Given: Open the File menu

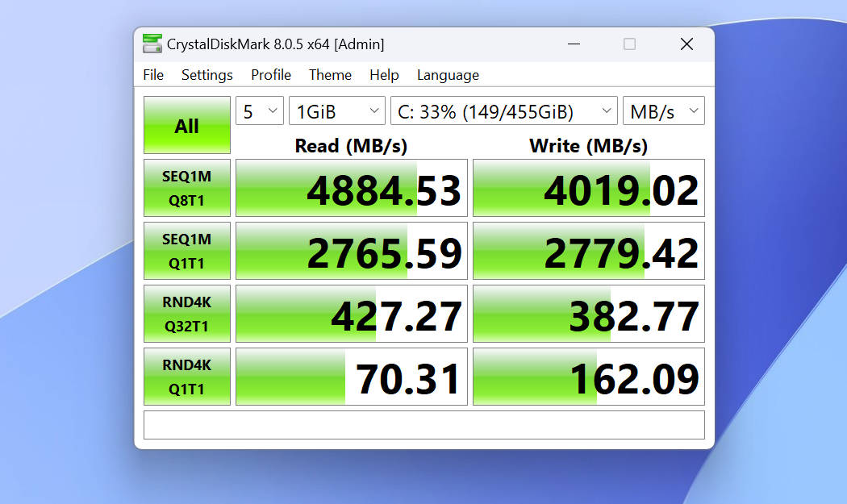Looking at the screenshot, I should (153, 75).
